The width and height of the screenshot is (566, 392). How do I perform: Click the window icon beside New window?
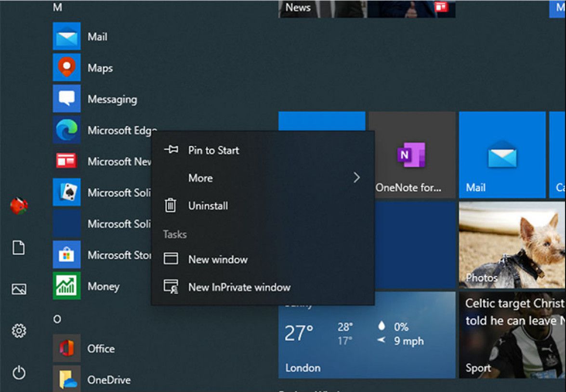point(171,259)
